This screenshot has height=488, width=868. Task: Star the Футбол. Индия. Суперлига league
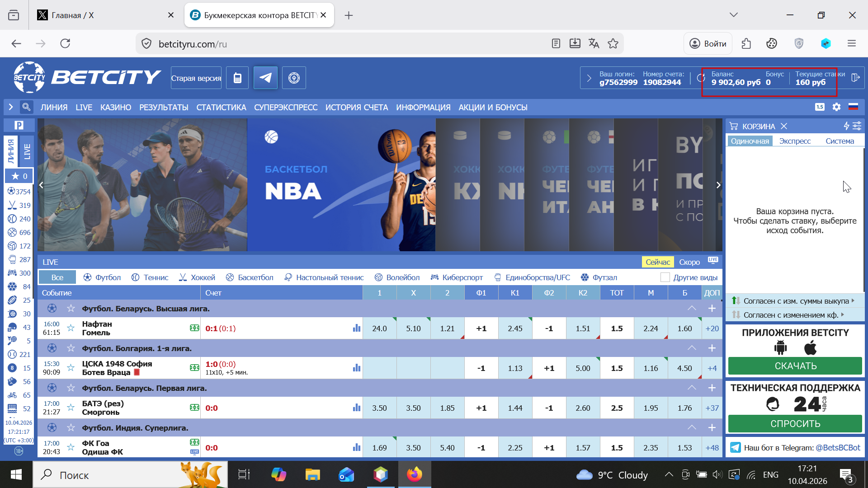[71, 427]
